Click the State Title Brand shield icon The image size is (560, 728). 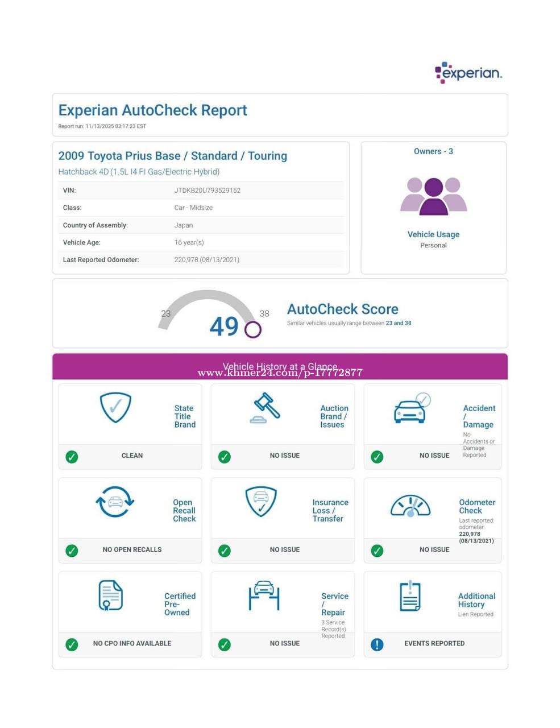[x=115, y=407]
